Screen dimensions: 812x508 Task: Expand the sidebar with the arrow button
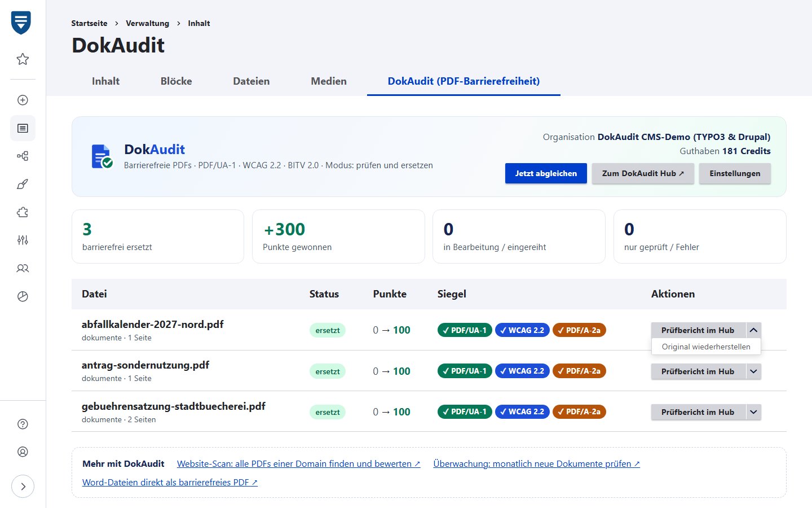click(23, 486)
